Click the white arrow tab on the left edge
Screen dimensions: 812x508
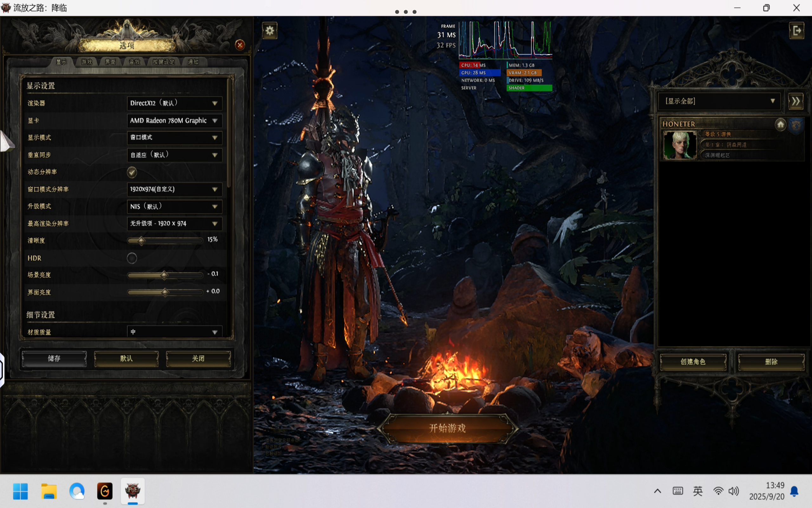(x=7, y=141)
